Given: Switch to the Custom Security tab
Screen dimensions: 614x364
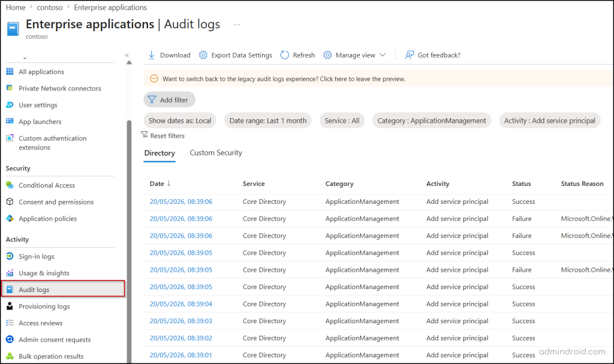Looking at the screenshot, I should click(x=216, y=153).
